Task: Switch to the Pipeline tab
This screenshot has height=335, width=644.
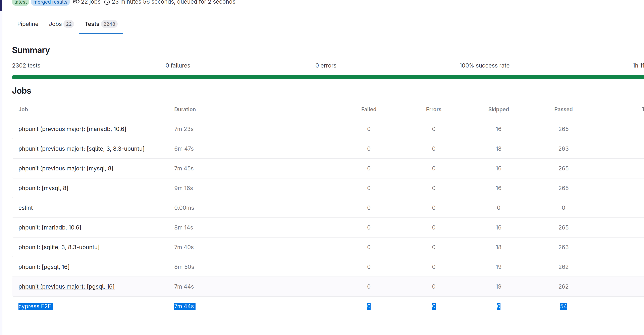Action: (x=28, y=24)
